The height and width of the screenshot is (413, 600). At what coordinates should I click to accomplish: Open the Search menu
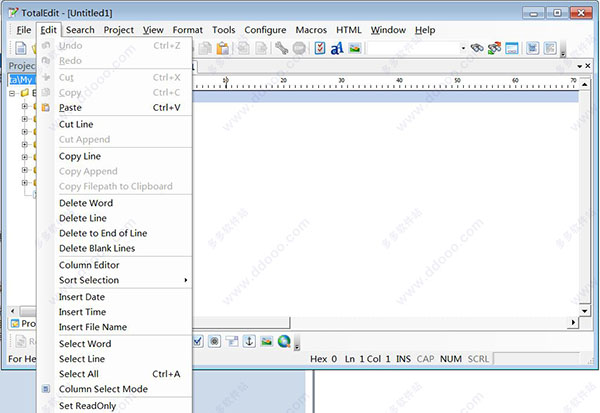[x=80, y=30]
